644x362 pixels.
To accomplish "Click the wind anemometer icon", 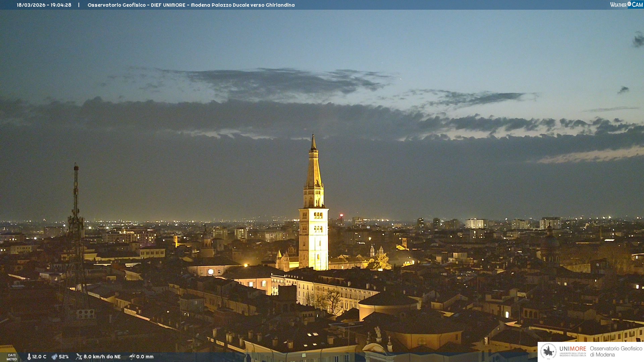I will [79, 357].
